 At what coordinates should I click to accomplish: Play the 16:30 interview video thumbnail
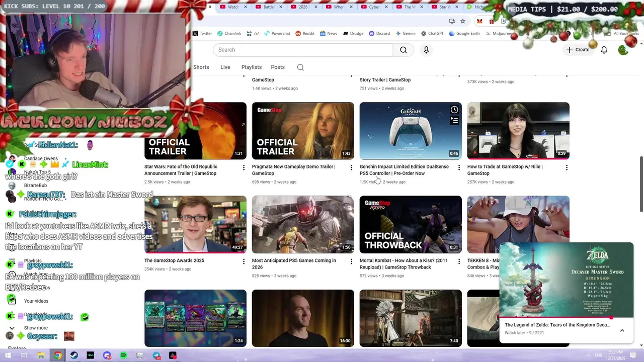(303, 318)
